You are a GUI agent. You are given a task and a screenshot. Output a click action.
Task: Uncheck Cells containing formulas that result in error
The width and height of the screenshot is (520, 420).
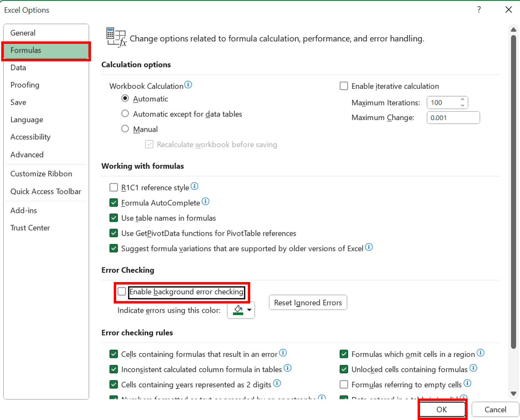coord(114,354)
